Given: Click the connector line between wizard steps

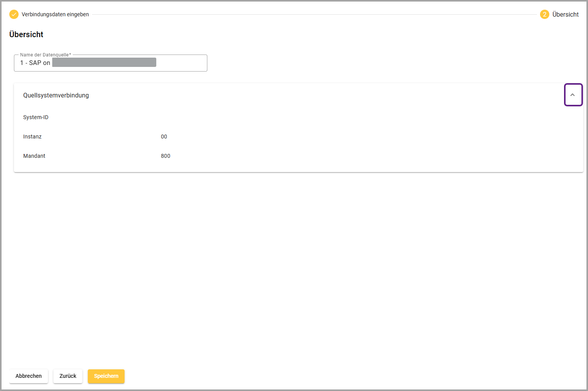Looking at the screenshot, I should pyautogui.click(x=314, y=15).
